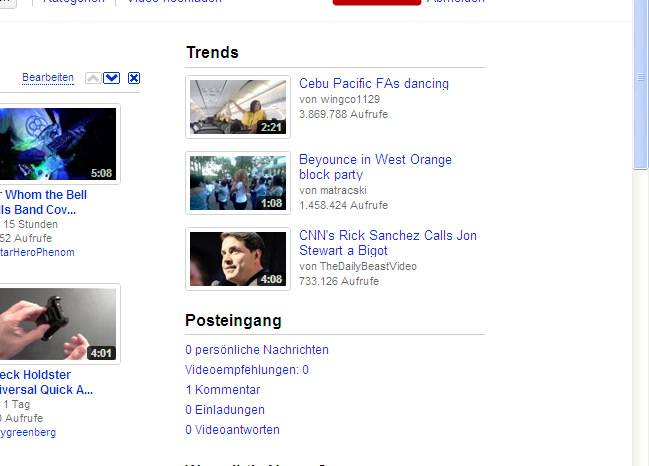Click the 1.458.424 Aufrufe view count
The width and height of the screenshot is (649, 466).
(344, 205)
